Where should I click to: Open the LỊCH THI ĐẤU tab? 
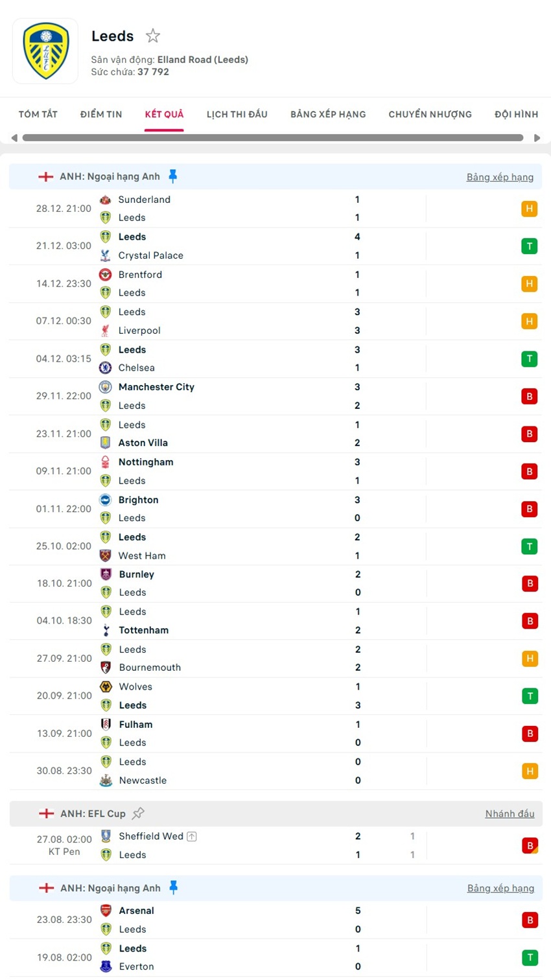(237, 114)
